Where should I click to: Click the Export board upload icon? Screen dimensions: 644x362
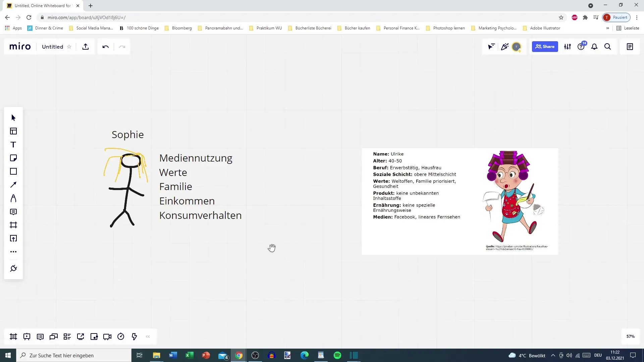(x=86, y=47)
